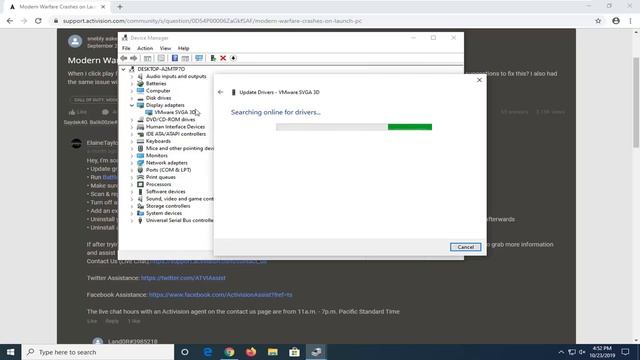
Task: Open the File menu in Device Manager
Action: (x=126, y=48)
